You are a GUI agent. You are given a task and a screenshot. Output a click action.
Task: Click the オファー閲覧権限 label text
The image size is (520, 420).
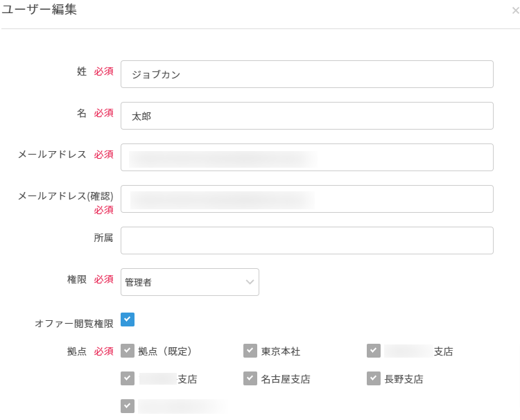click(x=73, y=324)
